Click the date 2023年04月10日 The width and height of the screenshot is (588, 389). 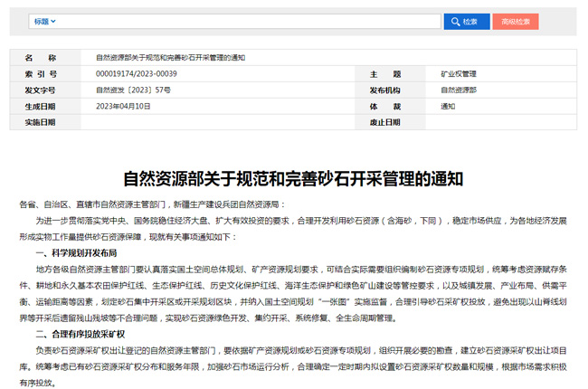[x=123, y=106]
